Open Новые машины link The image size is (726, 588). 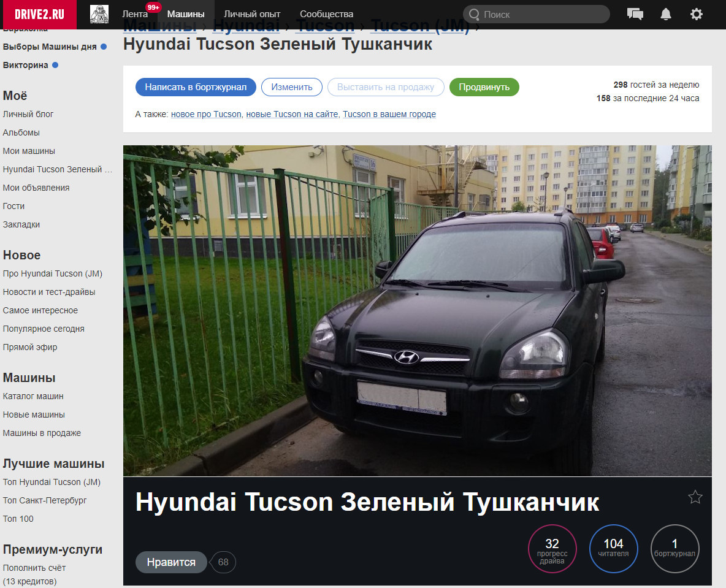34,415
